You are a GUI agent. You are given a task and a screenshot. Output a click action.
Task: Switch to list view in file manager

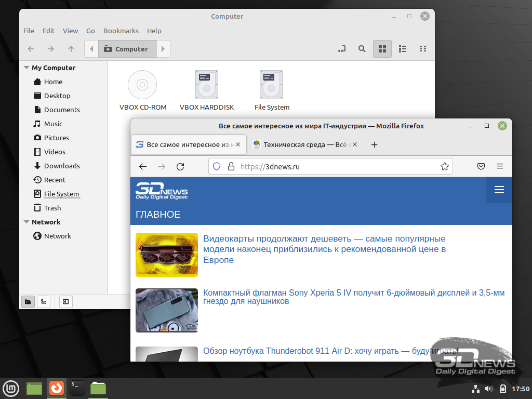tap(403, 49)
